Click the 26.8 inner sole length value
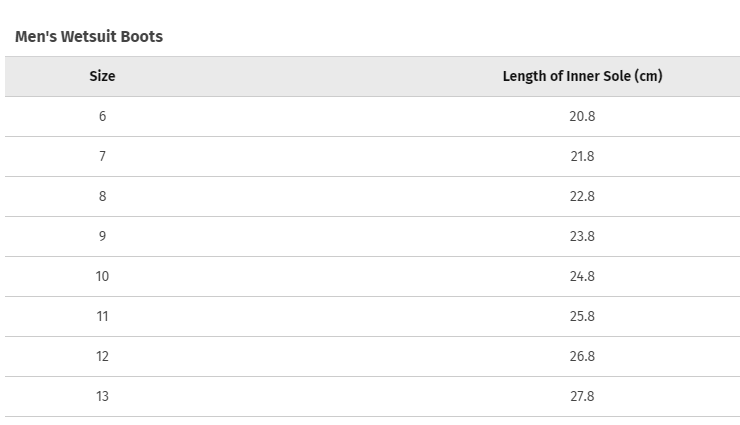This screenshot has width=740, height=425. 582,356
